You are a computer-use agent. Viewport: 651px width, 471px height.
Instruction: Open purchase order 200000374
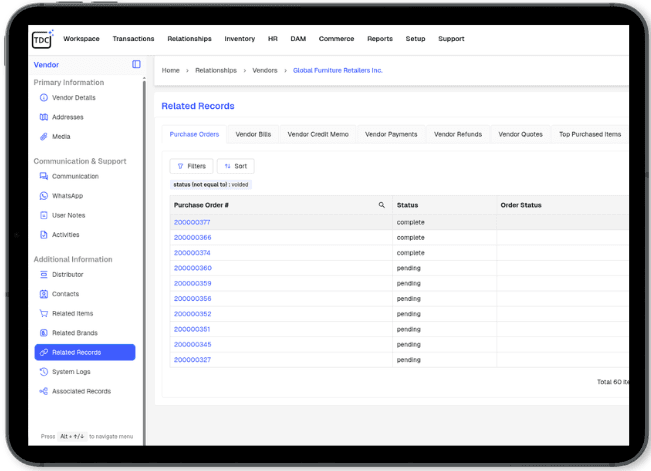(x=192, y=253)
